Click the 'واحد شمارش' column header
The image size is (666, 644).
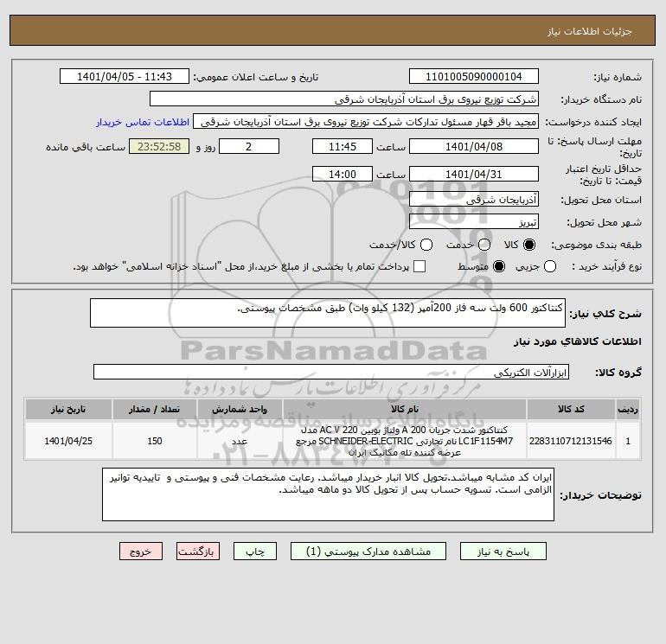239,409
